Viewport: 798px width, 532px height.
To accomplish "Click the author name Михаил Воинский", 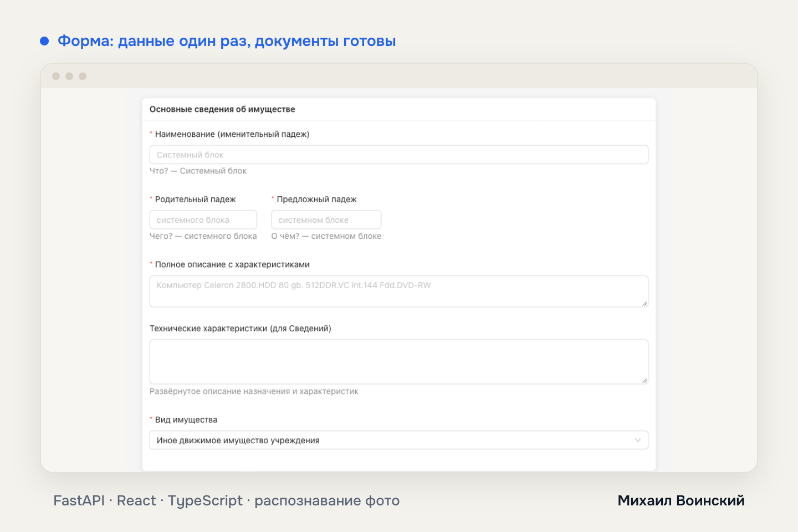I will (x=681, y=500).
